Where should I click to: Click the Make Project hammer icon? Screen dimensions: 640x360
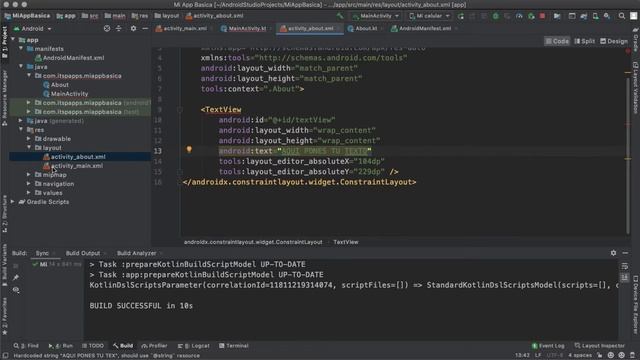(x=340, y=16)
